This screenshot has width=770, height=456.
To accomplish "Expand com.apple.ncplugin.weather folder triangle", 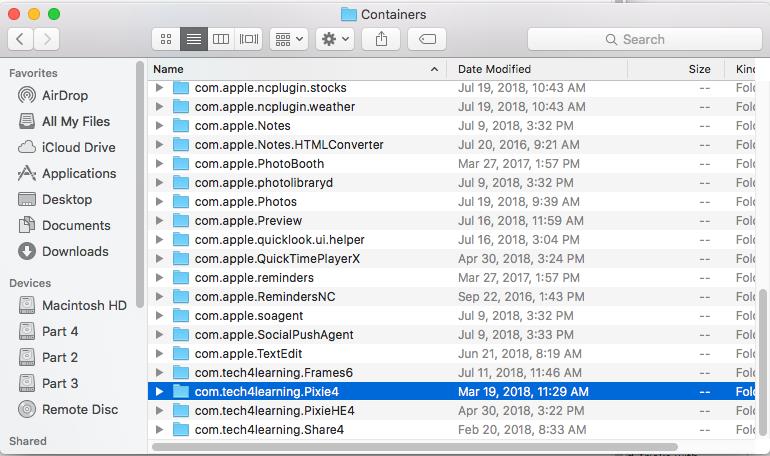I will pos(159,107).
